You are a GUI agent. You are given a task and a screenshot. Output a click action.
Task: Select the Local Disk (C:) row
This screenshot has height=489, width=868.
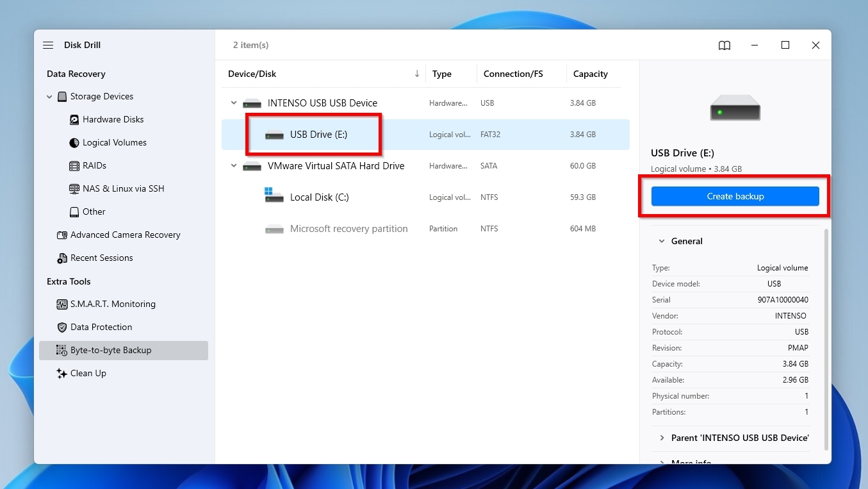(318, 197)
